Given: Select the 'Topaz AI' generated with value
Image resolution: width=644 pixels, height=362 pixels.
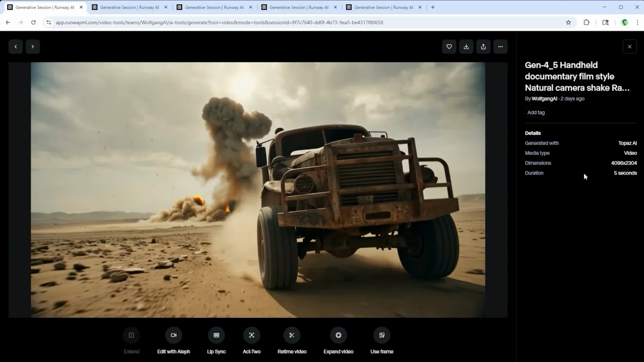Looking at the screenshot, I should coord(627,143).
